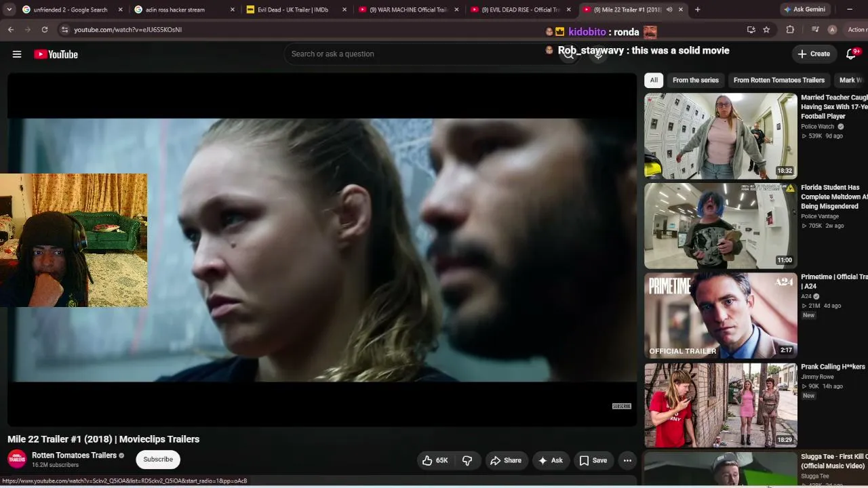
Task: Save the video to a playlist
Action: [x=593, y=461]
